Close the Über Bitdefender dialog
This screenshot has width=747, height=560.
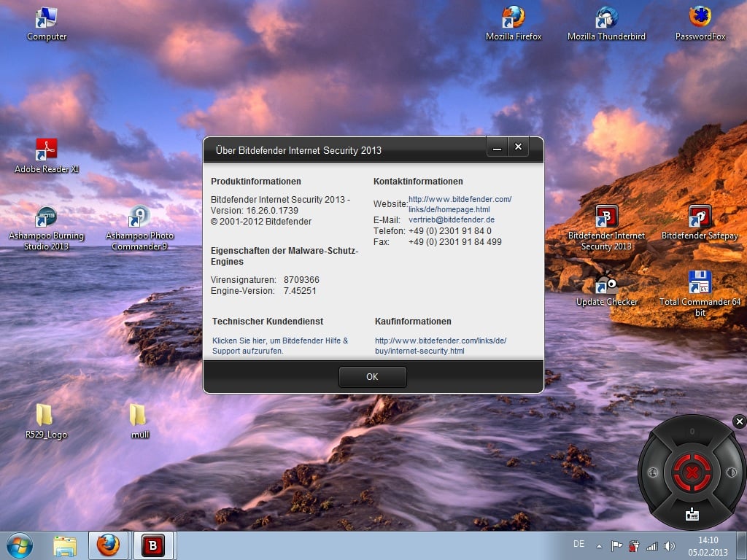coord(519,147)
